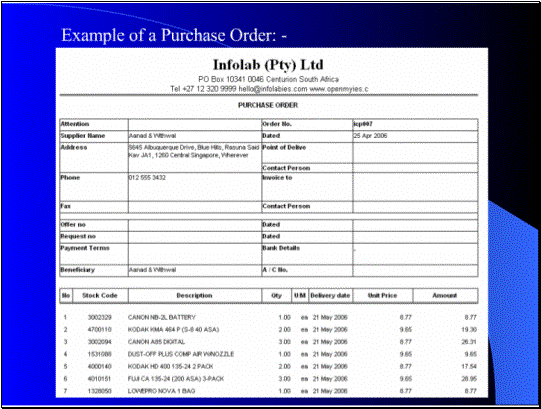The height and width of the screenshot is (409, 541).
Task: Click stock code 4700110 in row two
Action: coord(100,330)
